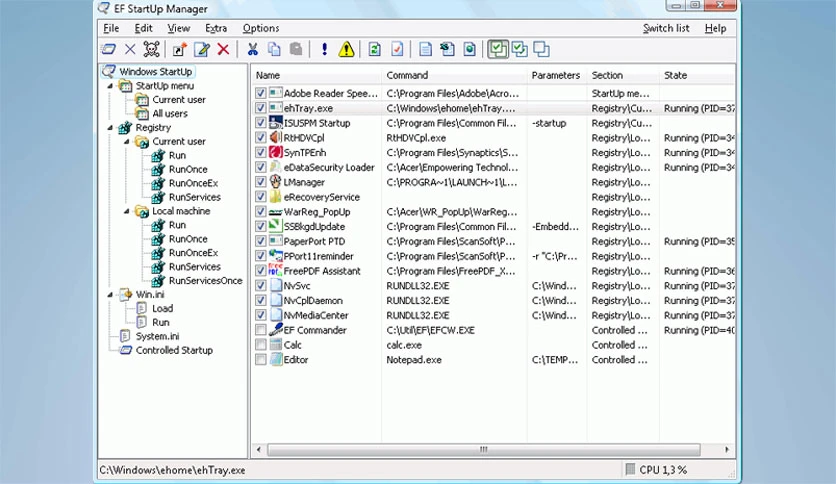Click the red X delete icon

223,50
